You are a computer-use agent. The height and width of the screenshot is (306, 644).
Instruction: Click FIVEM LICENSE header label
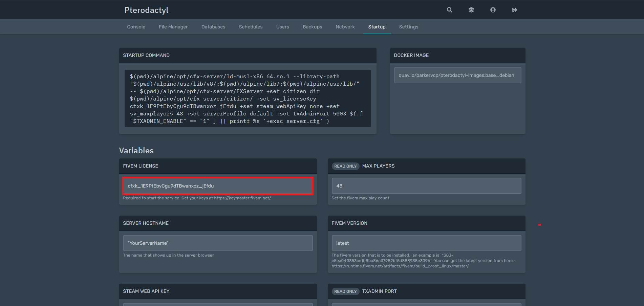(141, 166)
